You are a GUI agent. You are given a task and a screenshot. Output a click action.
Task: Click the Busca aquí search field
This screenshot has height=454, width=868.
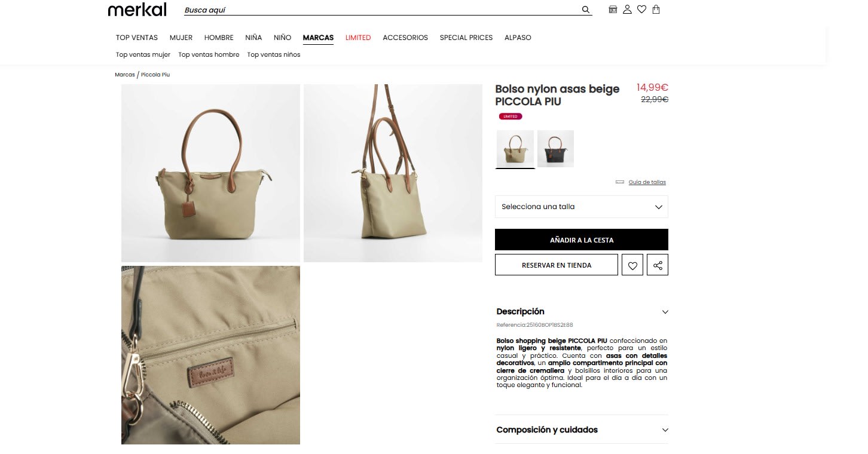[x=381, y=10]
